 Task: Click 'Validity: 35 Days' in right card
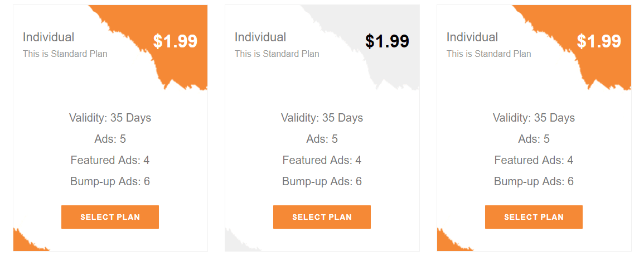(x=534, y=118)
